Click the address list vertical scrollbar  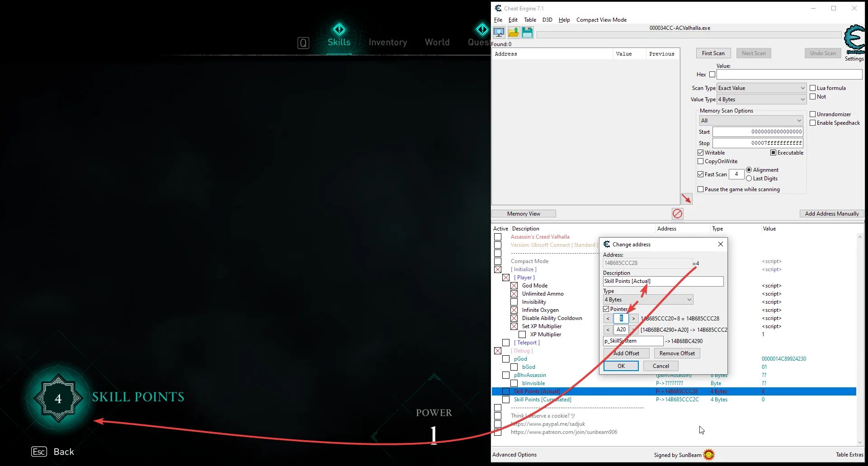[x=860, y=339]
